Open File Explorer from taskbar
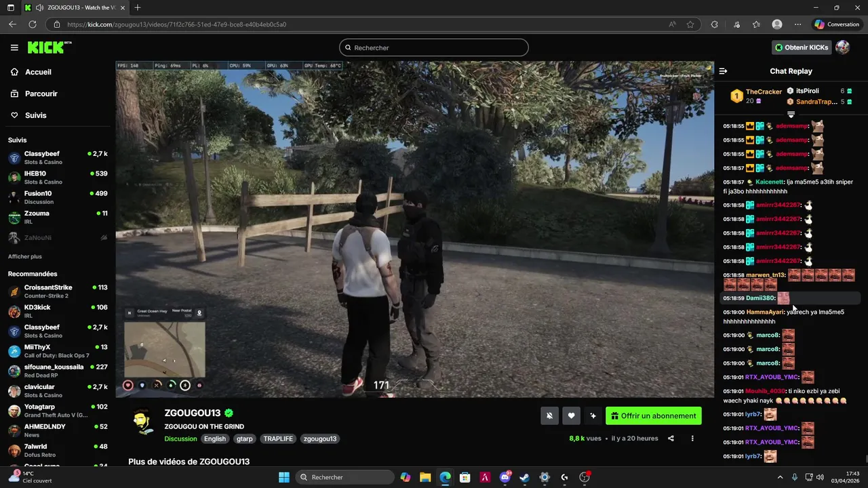Image resolution: width=868 pixels, height=488 pixels. coord(425,477)
